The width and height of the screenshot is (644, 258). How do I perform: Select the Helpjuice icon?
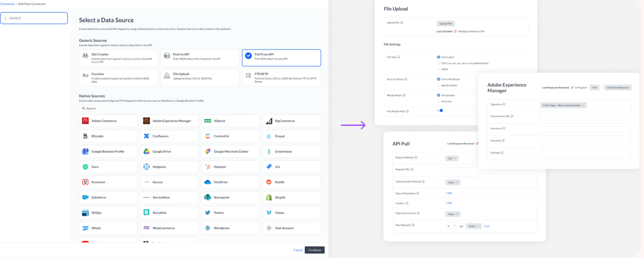coord(146,167)
